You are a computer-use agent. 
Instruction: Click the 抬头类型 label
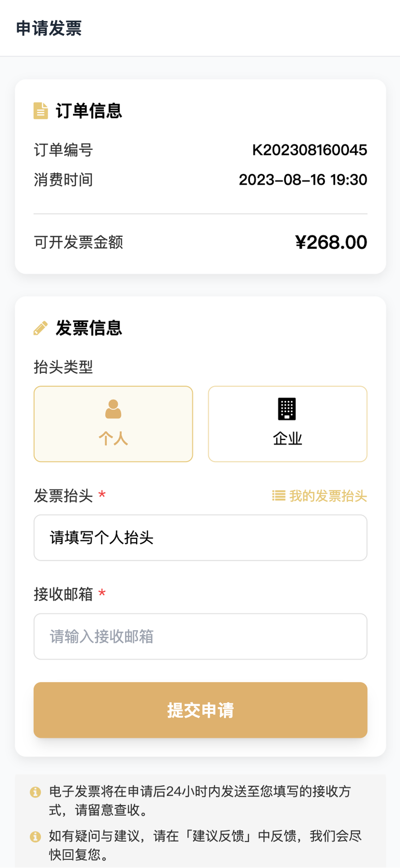pos(63,367)
